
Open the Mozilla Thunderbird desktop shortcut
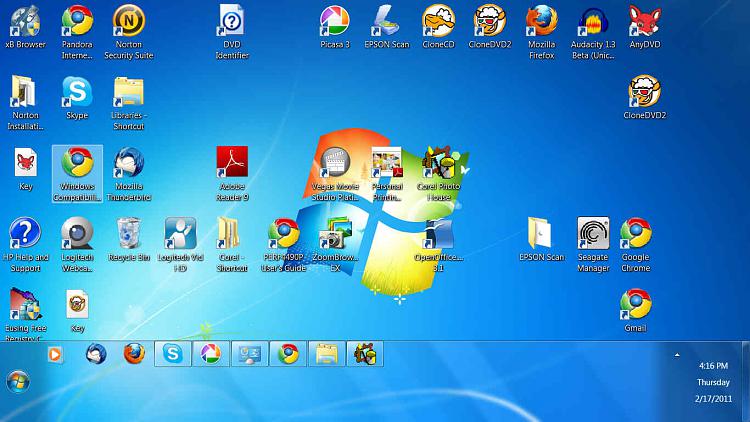pos(129,163)
